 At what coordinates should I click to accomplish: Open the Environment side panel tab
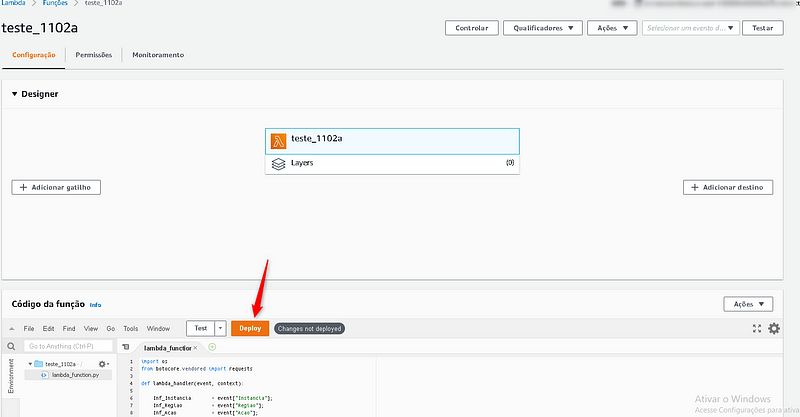pyautogui.click(x=11, y=376)
